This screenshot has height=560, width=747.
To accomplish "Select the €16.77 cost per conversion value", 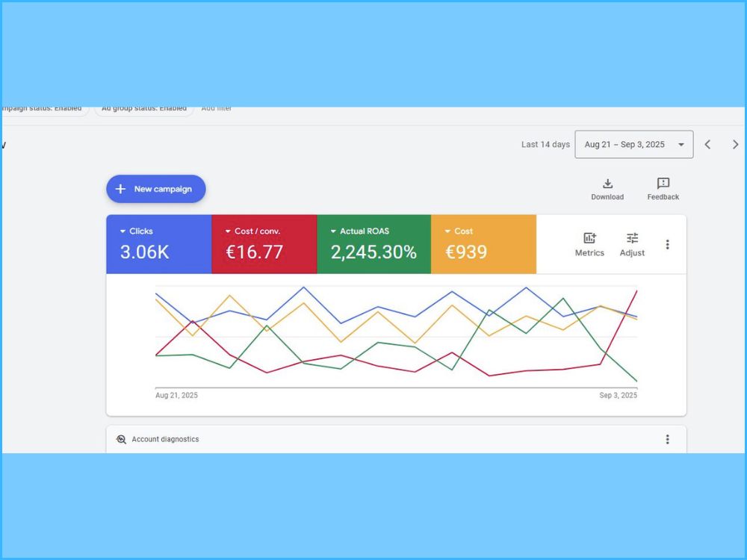I will point(255,252).
